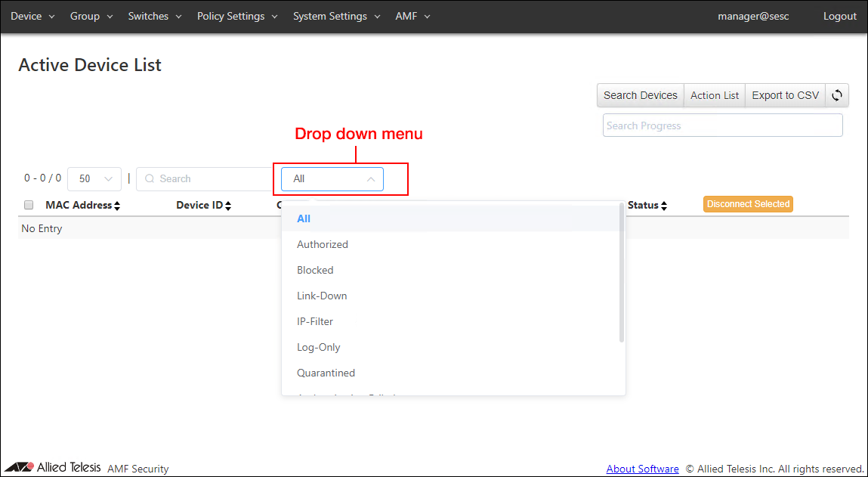Open the About Software link
868x477 pixels.
coord(642,469)
